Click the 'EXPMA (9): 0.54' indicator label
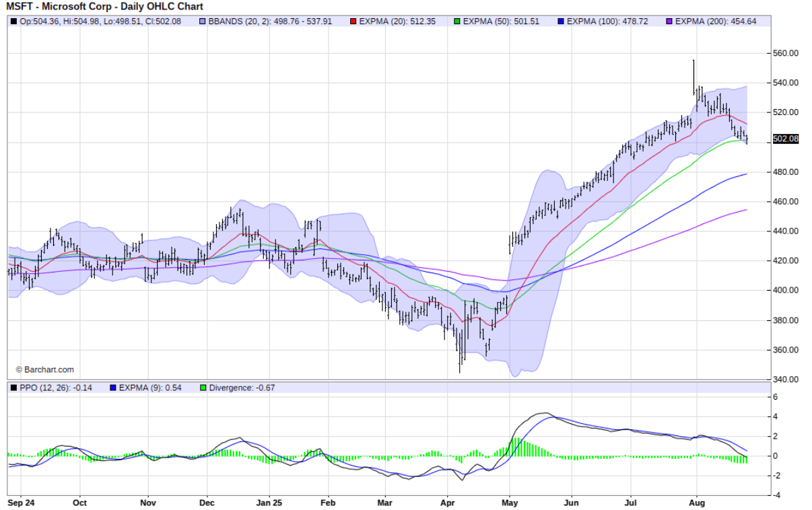This screenshot has width=812, height=510. [x=151, y=388]
